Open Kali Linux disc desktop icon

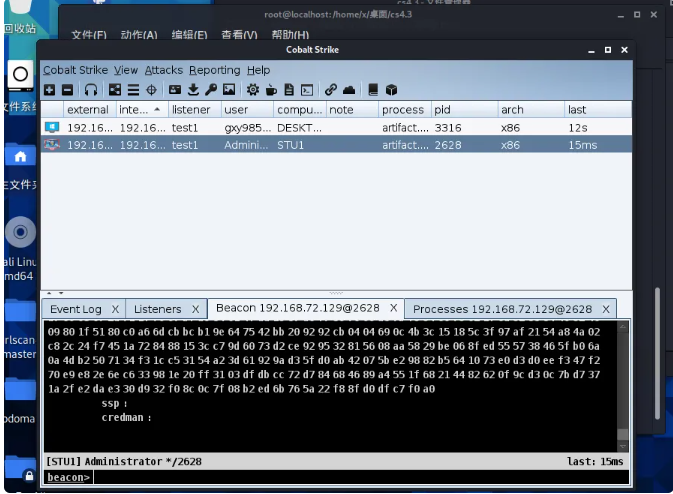20,232
